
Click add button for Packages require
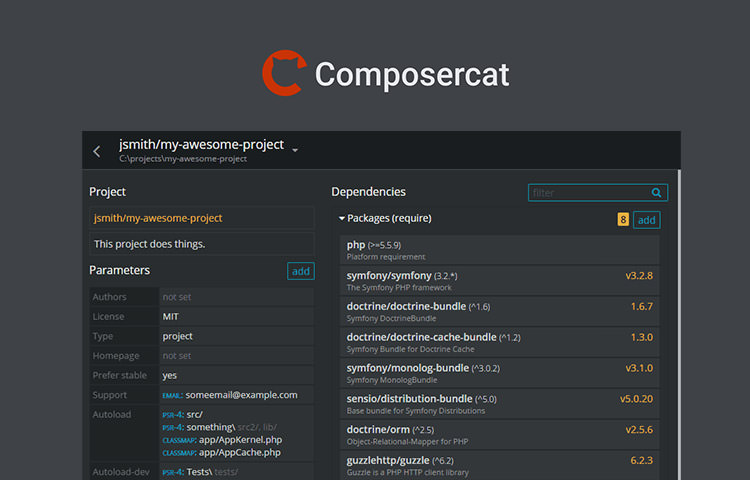click(647, 220)
